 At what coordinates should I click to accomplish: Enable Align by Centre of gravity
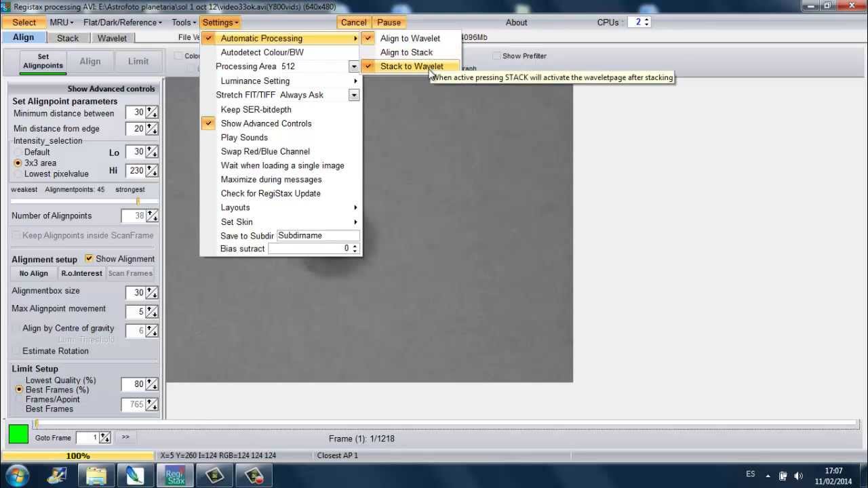pyautogui.click(x=17, y=328)
